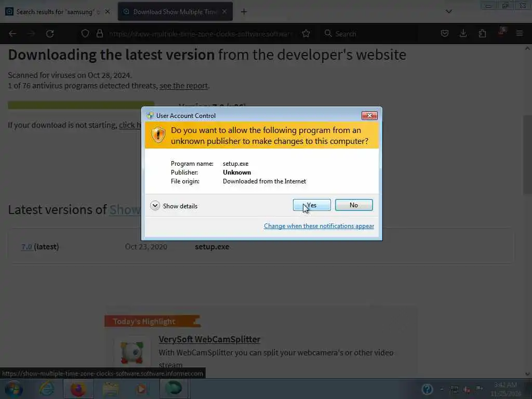
Task: Bookmark this page with star icon
Action: pyautogui.click(x=305, y=34)
